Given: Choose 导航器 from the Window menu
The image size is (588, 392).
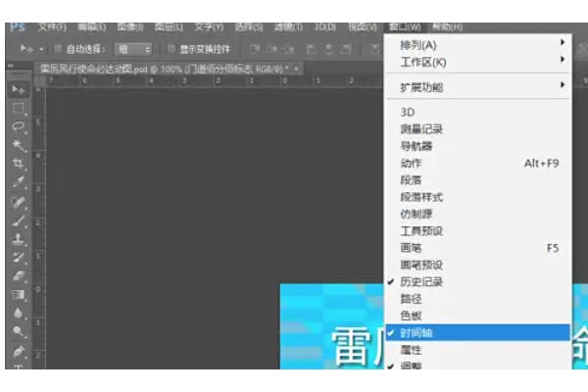Looking at the screenshot, I should pyautogui.click(x=478, y=146).
